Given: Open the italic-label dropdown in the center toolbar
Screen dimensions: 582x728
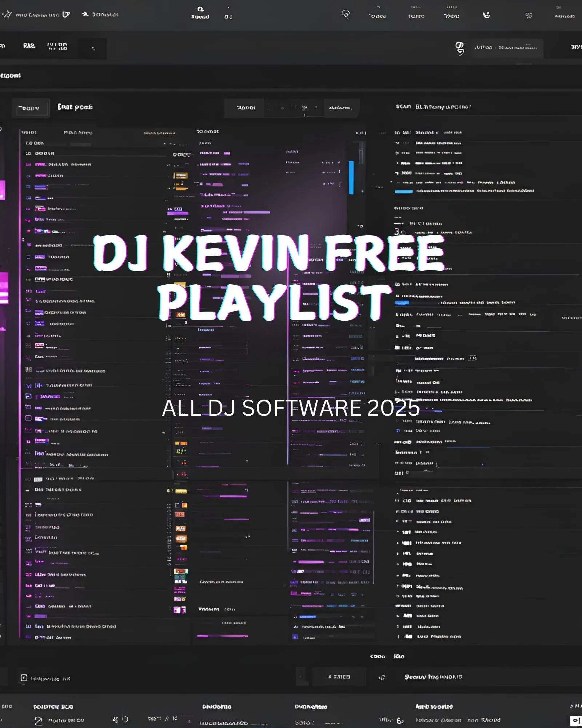Looking at the screenshot, I should point(340,108).
